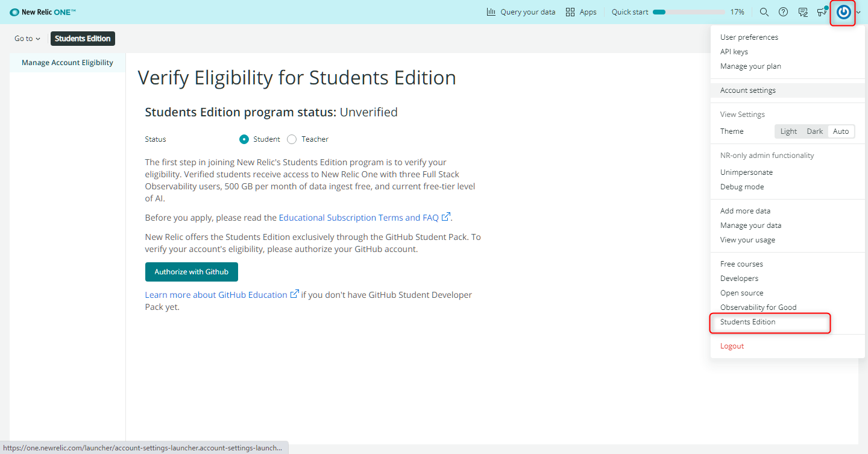Click external link icon after Terms and FAQ

coord(446,217)
